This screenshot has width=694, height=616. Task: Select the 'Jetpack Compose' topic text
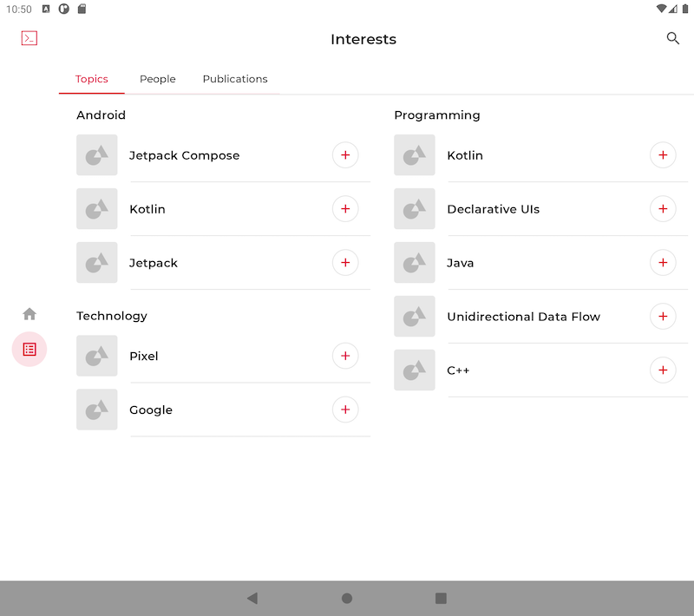point(184,156)
